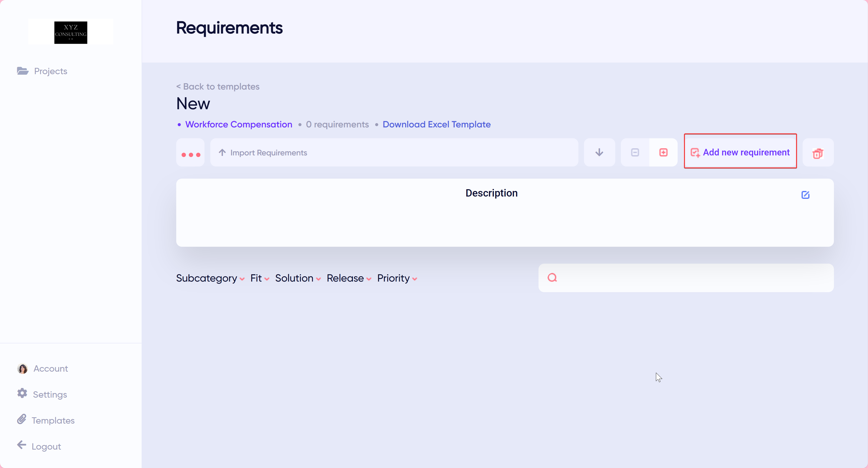Click the search magnifier icon
The height and width of the screenshot is (468, 868).
(552, 278)
